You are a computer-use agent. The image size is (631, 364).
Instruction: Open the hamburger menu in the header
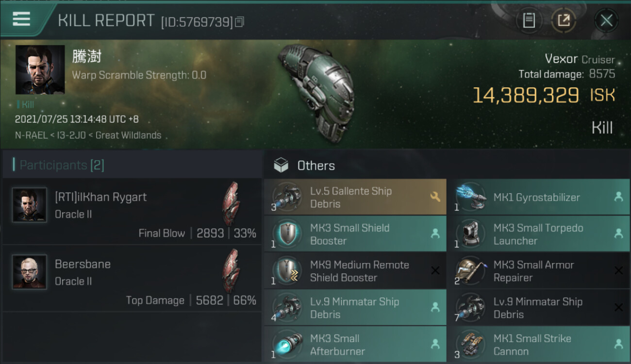22,19
